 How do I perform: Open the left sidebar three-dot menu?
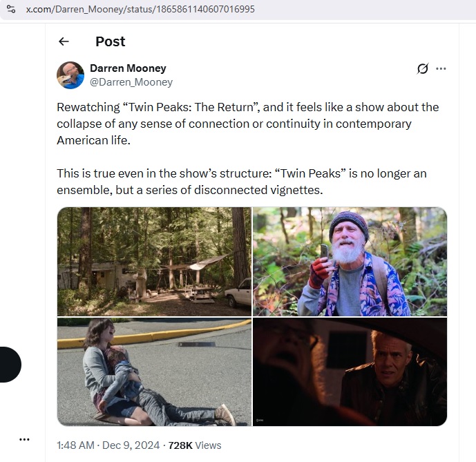click(x=25, y=439)
